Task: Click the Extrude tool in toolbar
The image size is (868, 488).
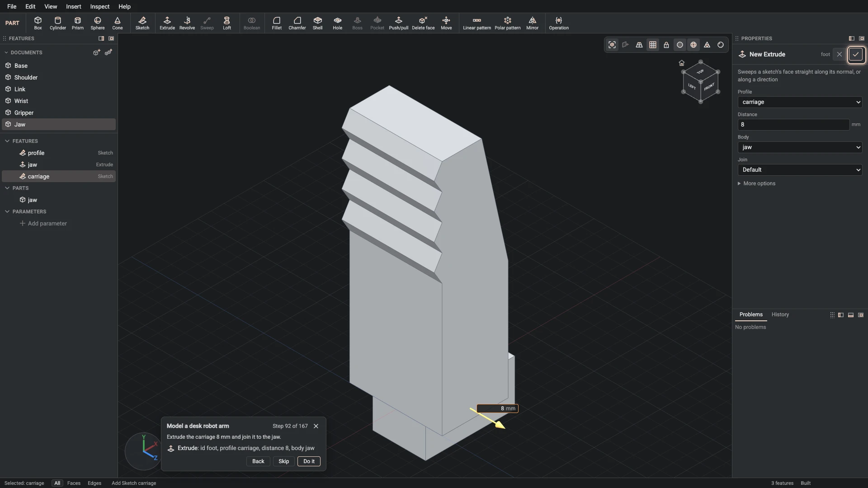Action: (x=167, y=23)
